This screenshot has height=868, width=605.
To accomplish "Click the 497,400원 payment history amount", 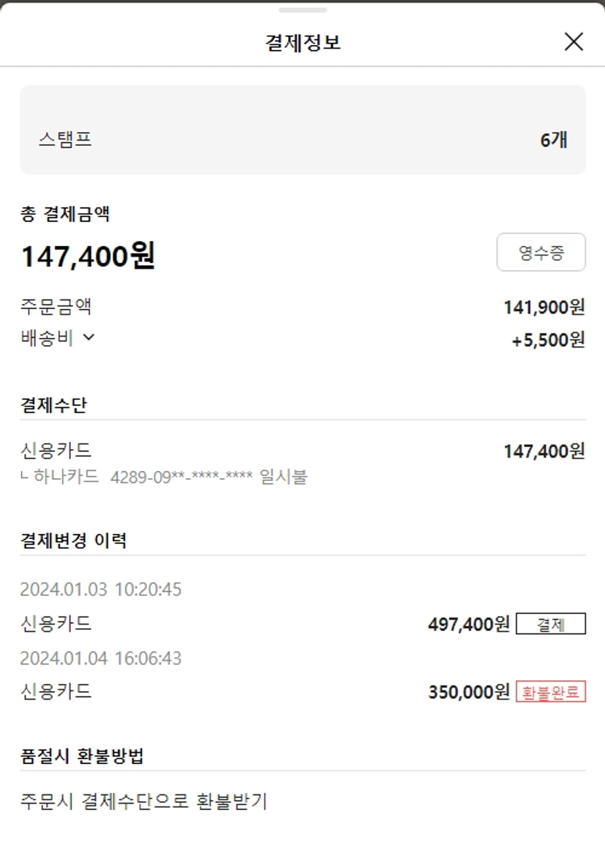I will click(x=469, y=624).
